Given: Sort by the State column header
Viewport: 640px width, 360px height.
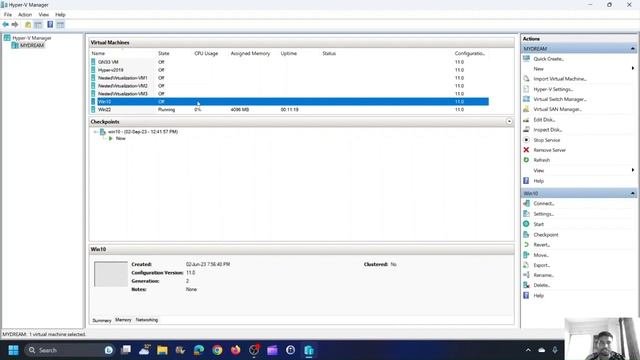Looking at the screenshot, I should click(164, 53).
